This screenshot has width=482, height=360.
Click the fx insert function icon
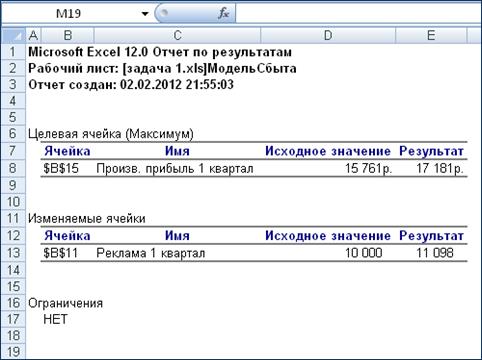click(x=224, y=14)
